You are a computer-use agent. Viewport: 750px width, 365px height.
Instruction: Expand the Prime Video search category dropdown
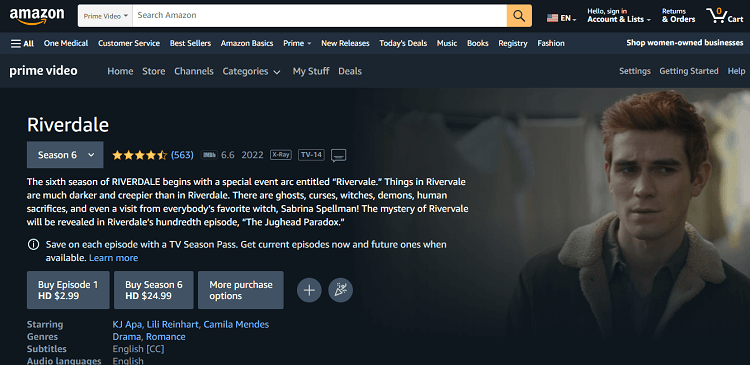click(106, 16)
